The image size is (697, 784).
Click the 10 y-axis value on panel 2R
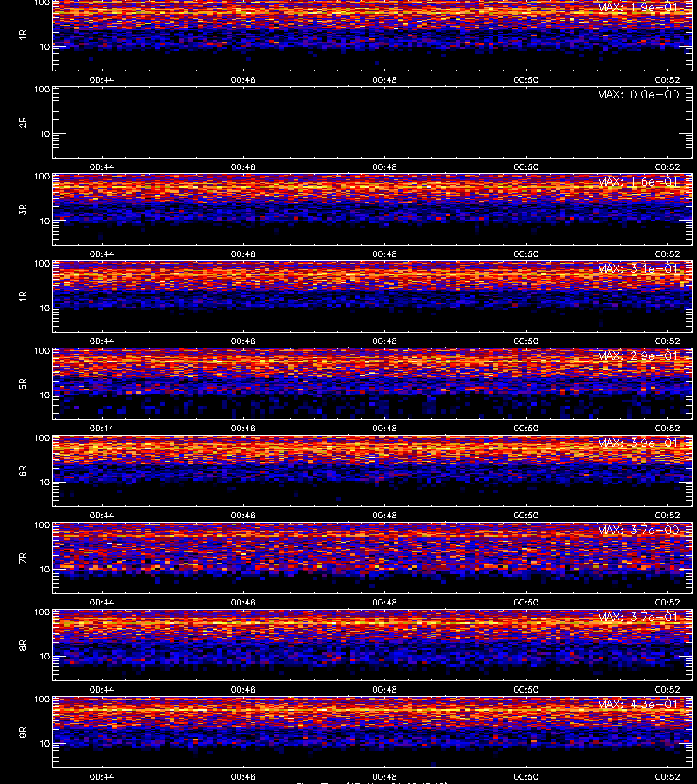[x=44, y=134]
